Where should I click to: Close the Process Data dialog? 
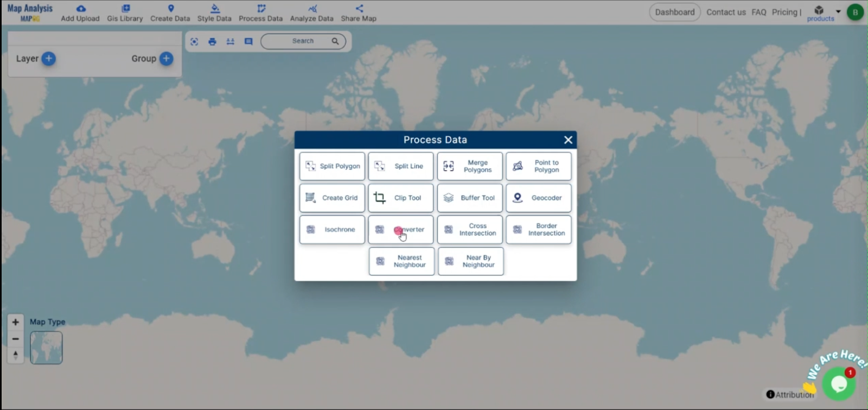tap(568, 140)
